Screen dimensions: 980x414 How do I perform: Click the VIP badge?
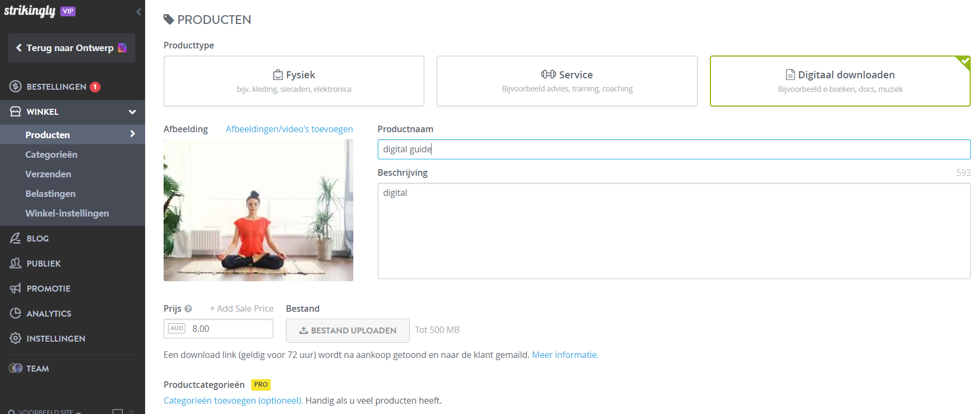click(68, 11)
